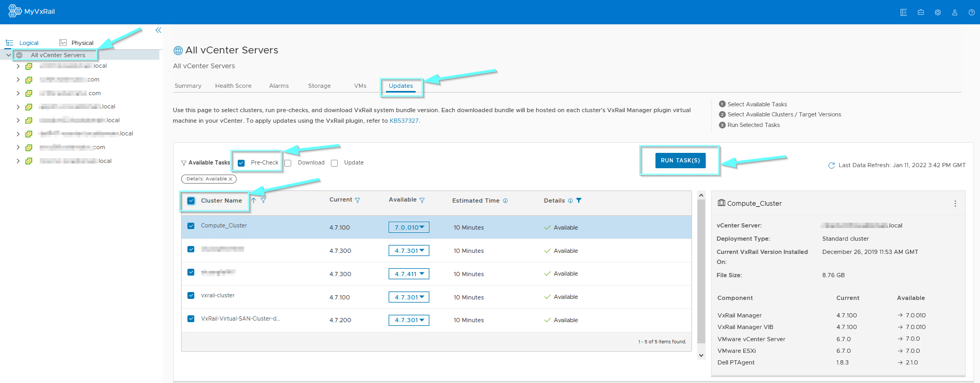Switch to the Health Score tab

click(x=233, y=86)
